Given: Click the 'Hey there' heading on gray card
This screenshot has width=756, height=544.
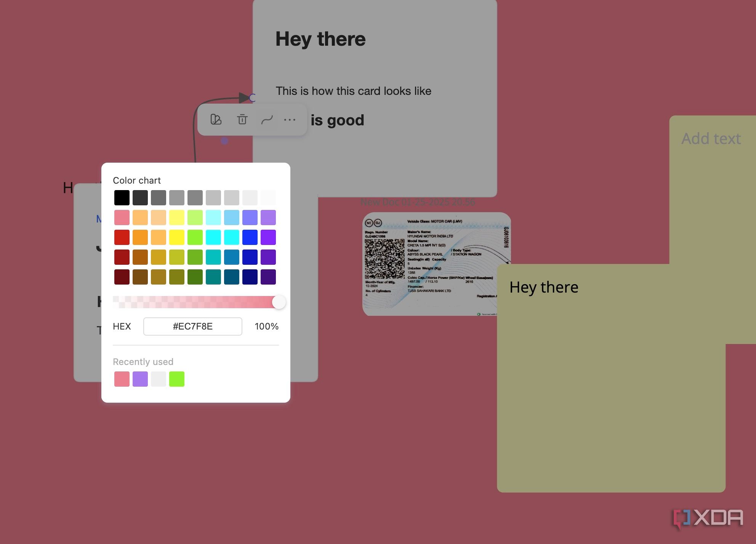Looking at the screenshot, I should pos(320,39).
